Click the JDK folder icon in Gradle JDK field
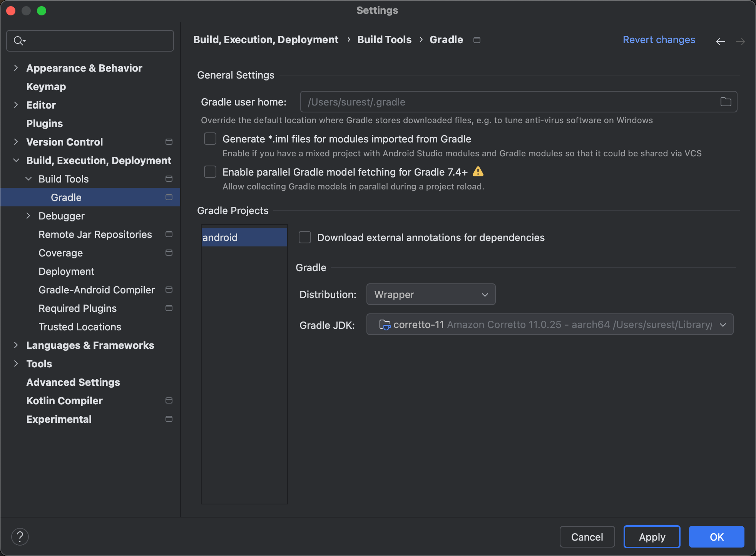Screen dimensions: 756x556 click(x=385, y=325)
